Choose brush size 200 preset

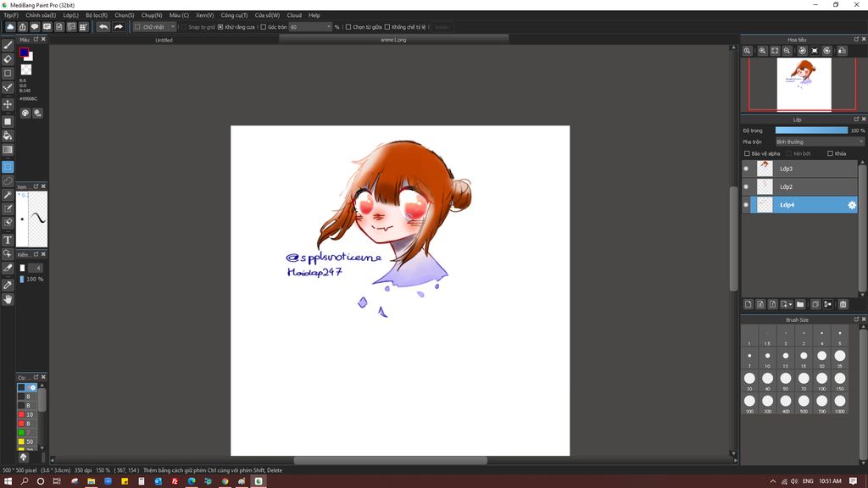pyautogui.click(x=749, y=403)
